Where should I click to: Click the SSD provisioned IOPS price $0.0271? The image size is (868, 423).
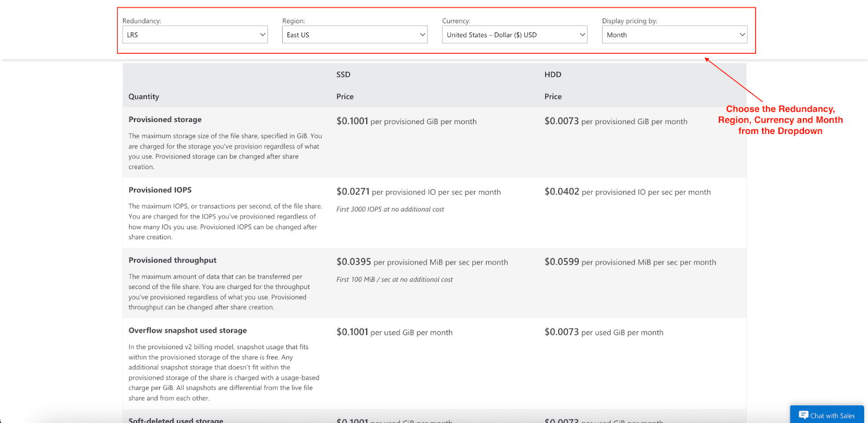353,192
